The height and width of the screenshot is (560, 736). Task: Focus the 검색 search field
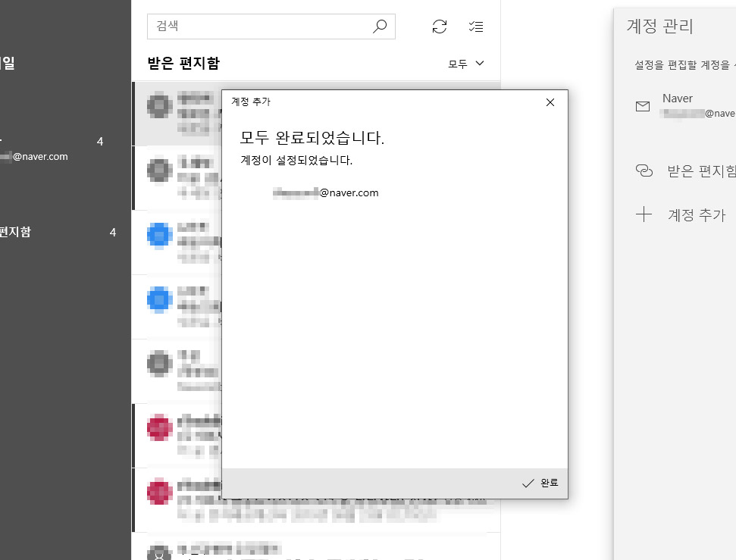(271, 27)
